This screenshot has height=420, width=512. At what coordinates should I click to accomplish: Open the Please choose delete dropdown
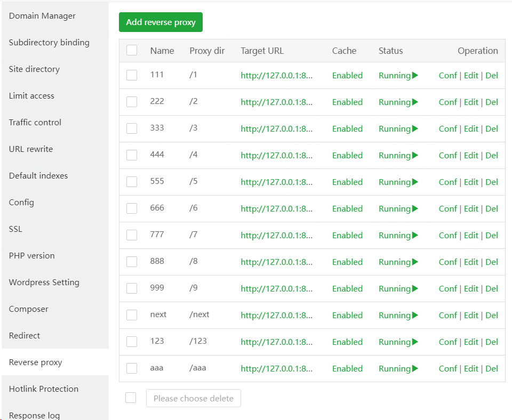click(x=193, y=398)
